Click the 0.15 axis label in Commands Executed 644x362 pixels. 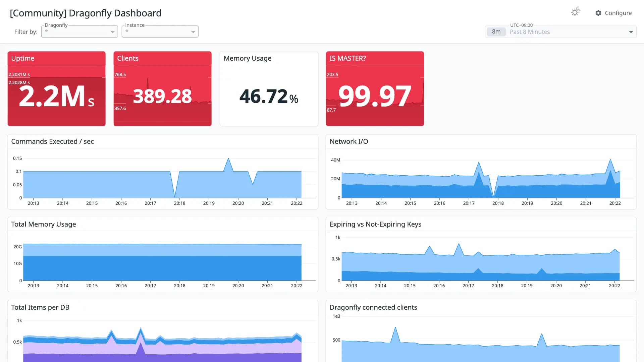(x=17, y=158)
